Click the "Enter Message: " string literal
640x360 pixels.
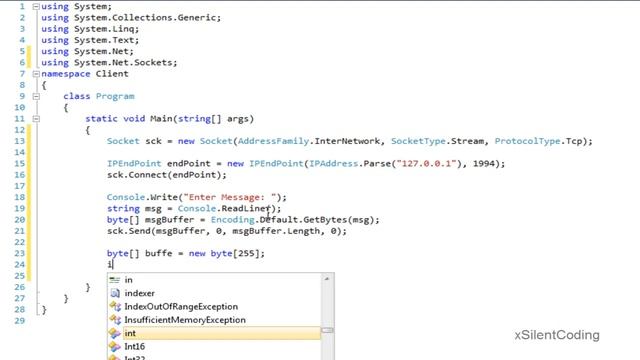pos(230,198)
